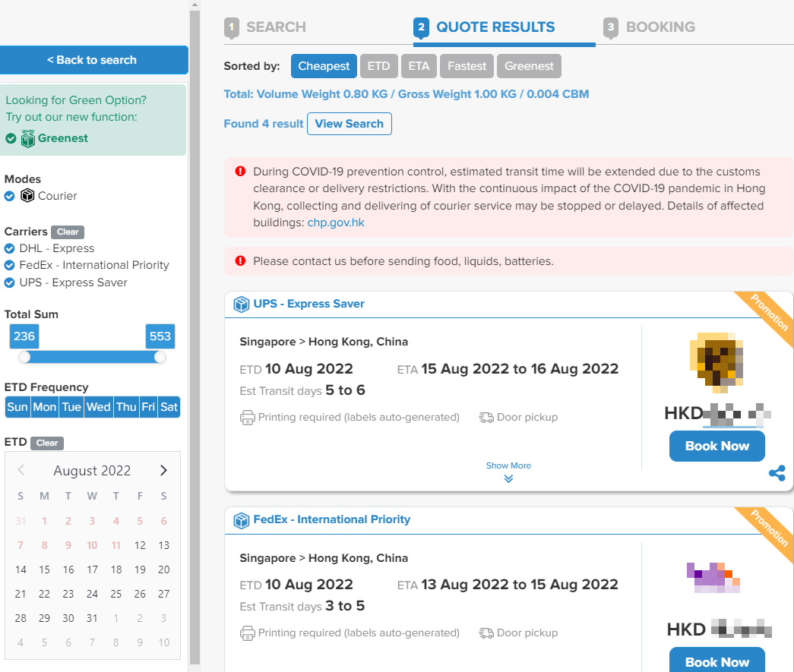Toggle Wed in ETD Frequency
Image resolution: width=794 pixels, height=672 pixels.
(99, 407)
